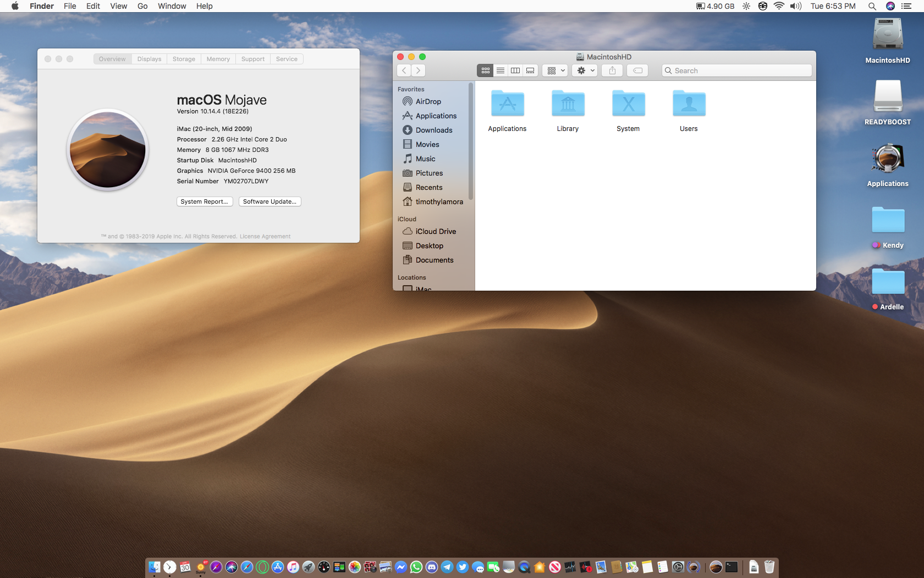Switch Finder to list view
The width and height of the screenshot is (924, 578).
click(x=501, y=70)
